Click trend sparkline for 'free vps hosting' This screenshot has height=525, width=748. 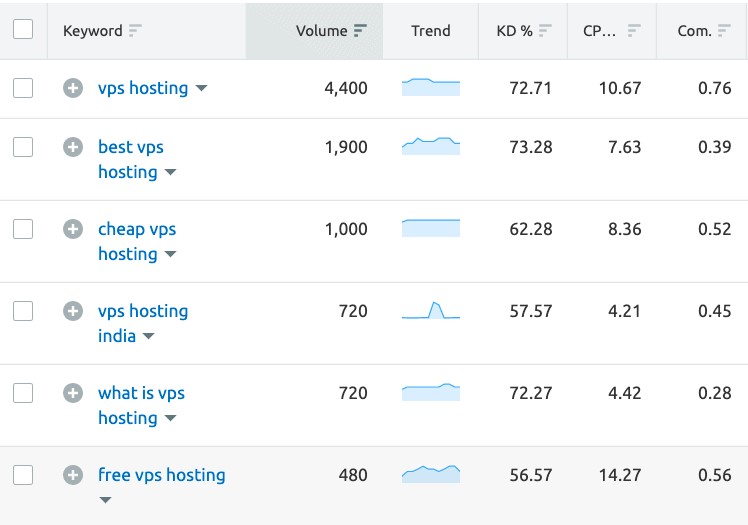[x=431, y=474]
